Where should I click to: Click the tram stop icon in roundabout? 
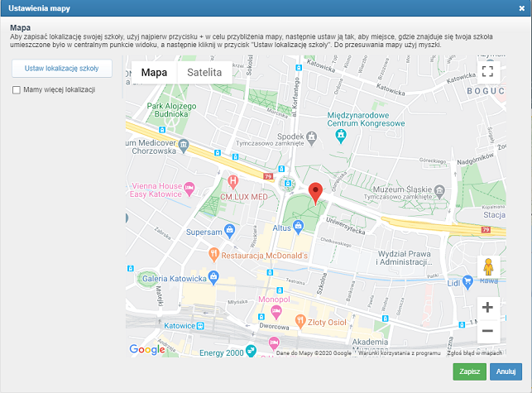[x=288, y=184]
